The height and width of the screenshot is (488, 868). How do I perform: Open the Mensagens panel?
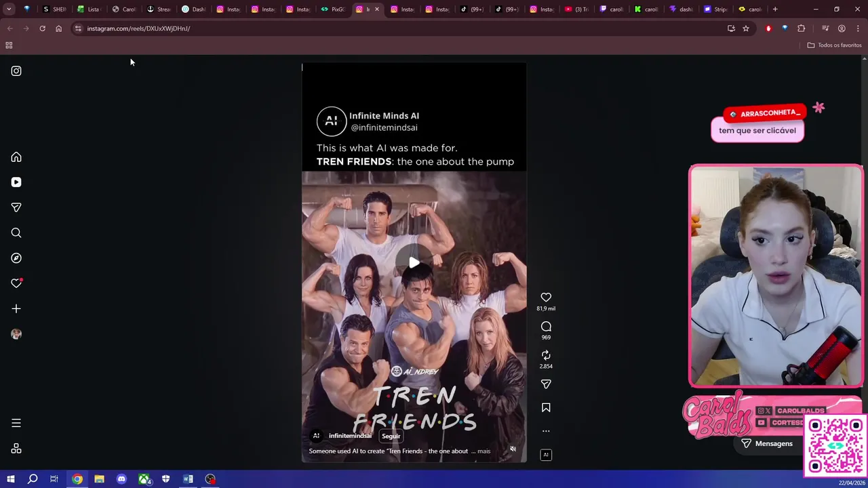(767, 443)
